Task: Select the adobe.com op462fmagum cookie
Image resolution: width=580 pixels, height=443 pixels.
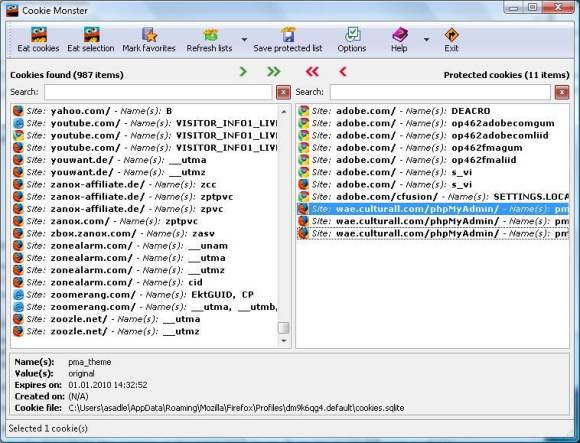Action: pyautogui.click(x=433, y=148)
